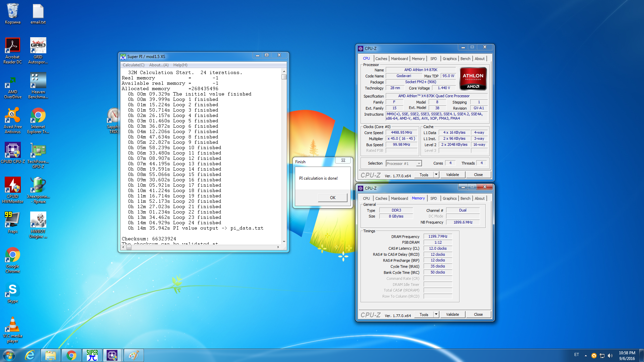Viewport: 644px width, 362px height.
Task: Click the Super PI vertical scrollbar thumb
Action: (x=284, y=77)
